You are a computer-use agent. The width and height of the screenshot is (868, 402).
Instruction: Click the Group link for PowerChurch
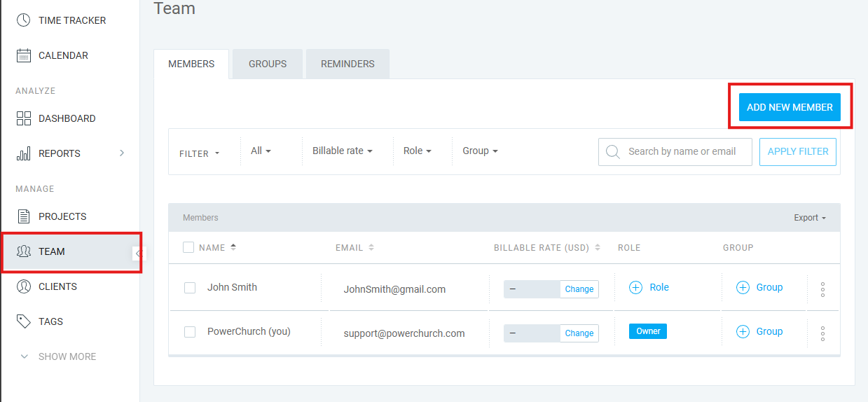click(x=769, y=331)
